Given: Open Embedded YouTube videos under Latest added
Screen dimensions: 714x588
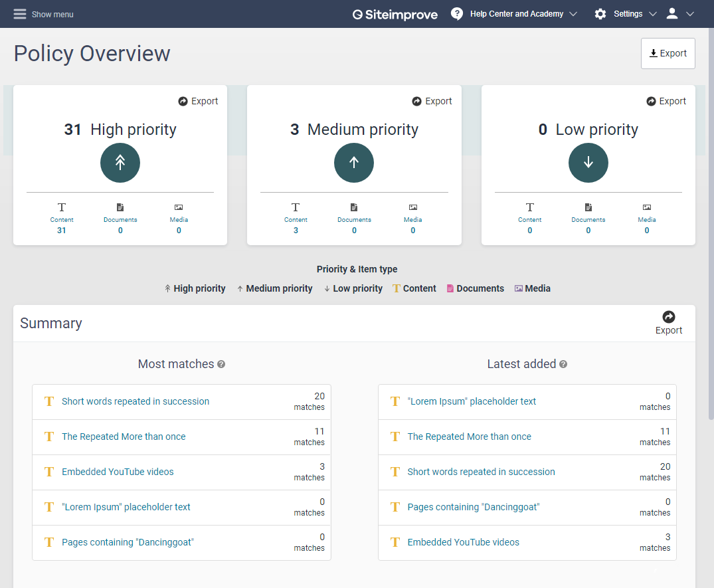Looking at the screenshot, I should [463, 542].
